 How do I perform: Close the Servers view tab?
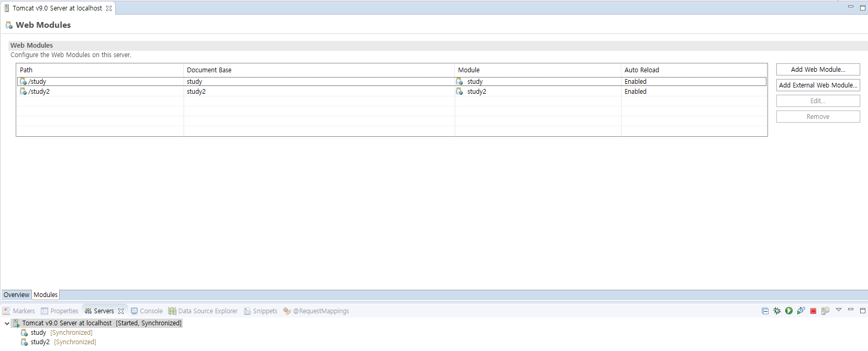(x=121, y=311)
